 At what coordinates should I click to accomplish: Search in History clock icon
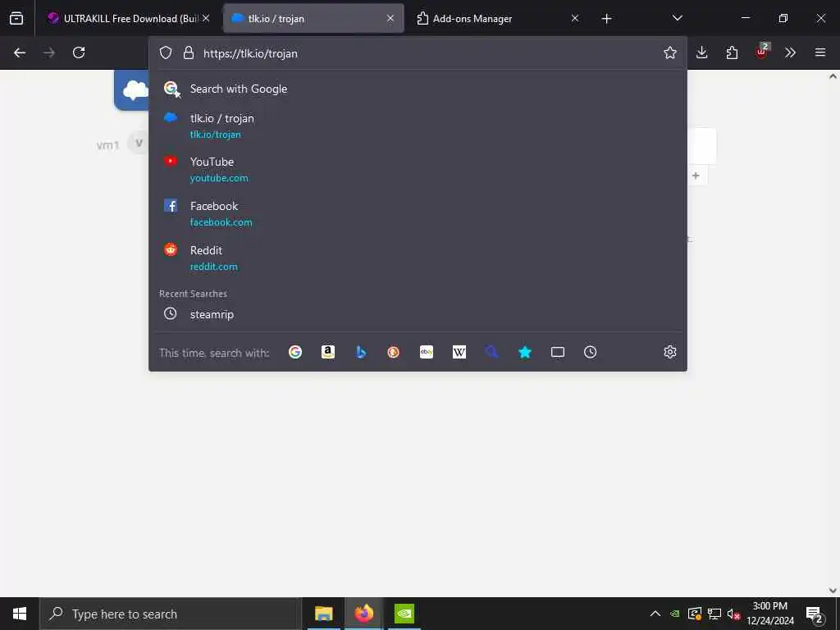(x=591, y=352)
